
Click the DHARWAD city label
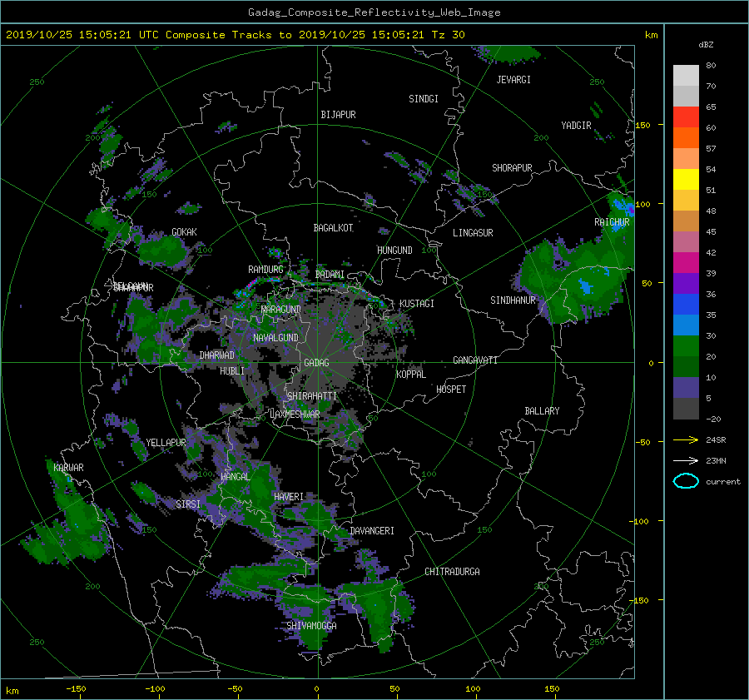click(217, 355)
